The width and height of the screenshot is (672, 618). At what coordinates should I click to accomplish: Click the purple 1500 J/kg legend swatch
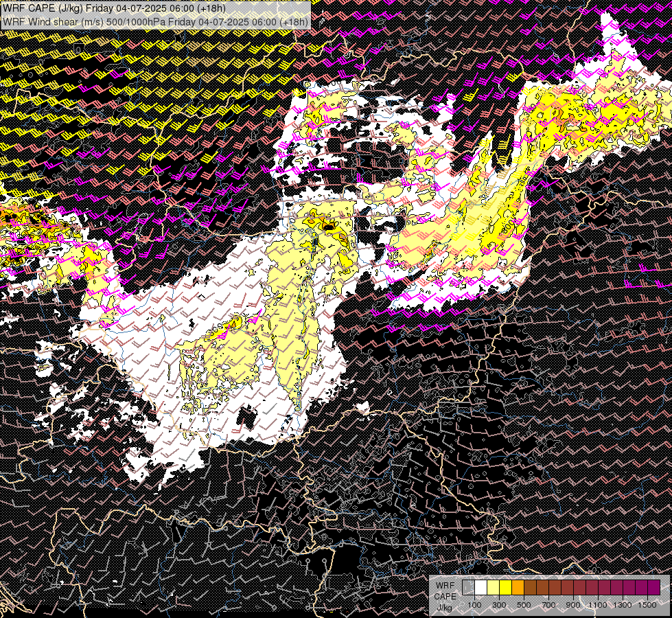[654, 587]
